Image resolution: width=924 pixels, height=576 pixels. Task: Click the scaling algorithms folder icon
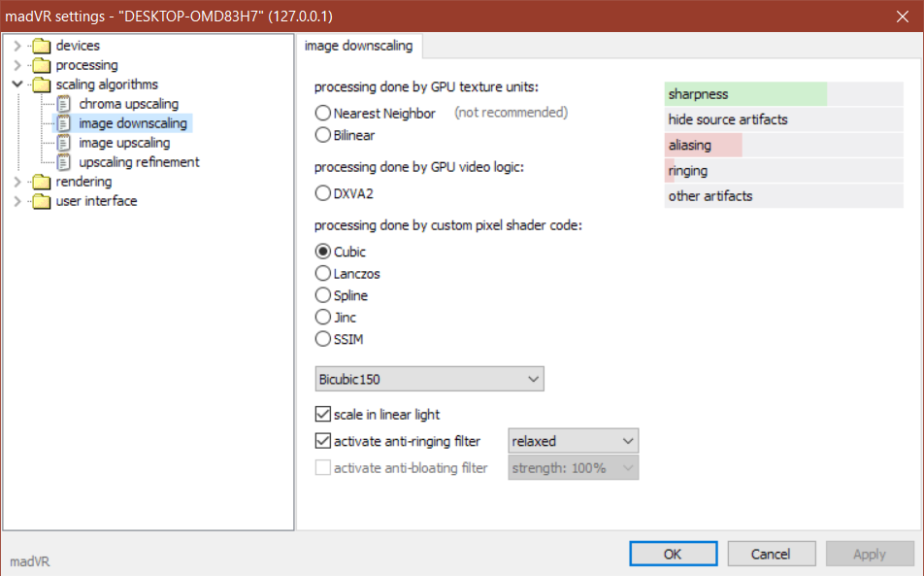41,85
